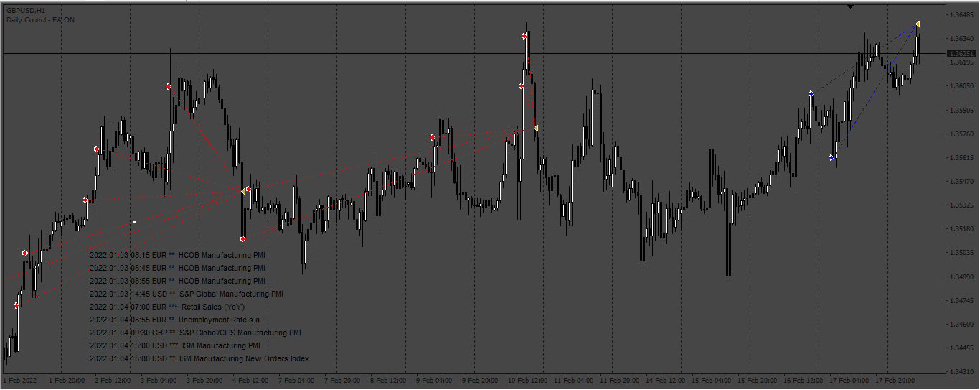Select the 08:15 EUR HCOB Manufacturing PMI row
Viewport: 980px width, 390px height.
[x=177, y=255]
